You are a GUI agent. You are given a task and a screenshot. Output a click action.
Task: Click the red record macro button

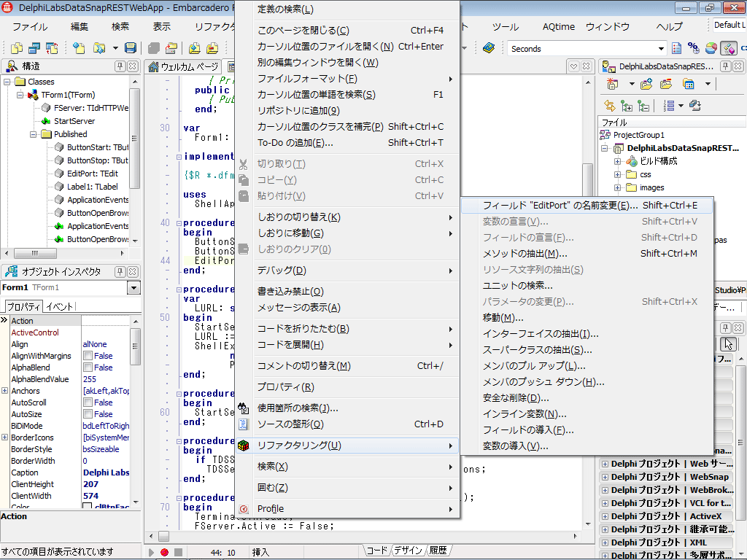tap(164, 553)
